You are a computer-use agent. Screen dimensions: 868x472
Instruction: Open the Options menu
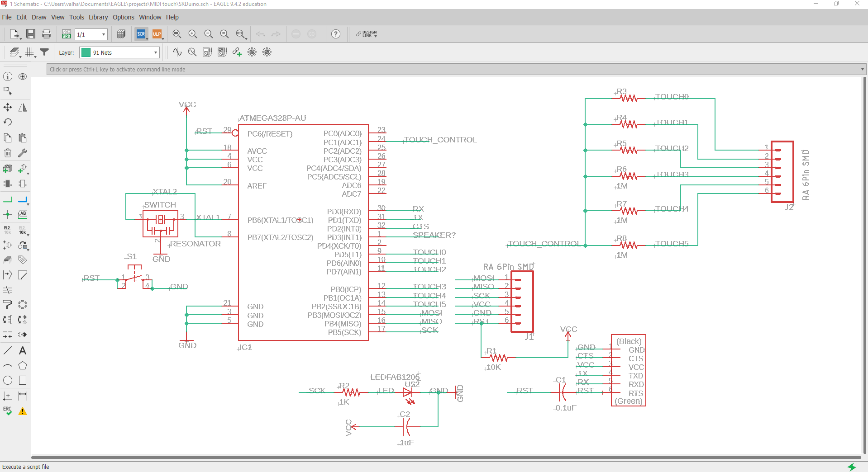tap(124, 17)
